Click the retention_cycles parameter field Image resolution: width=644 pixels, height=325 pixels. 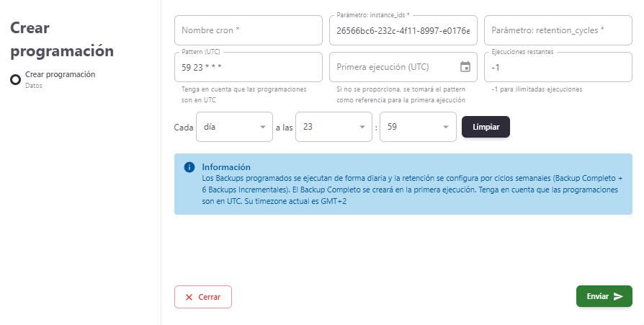[558, 31]
